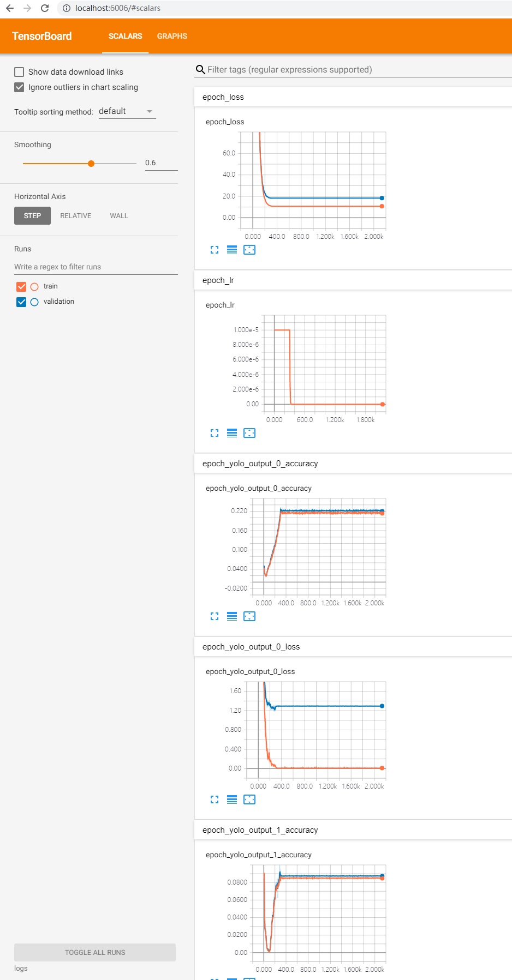Uncheck the train run checkbox
The height and width of the screenshot is (980, 512).
(21, 286)
